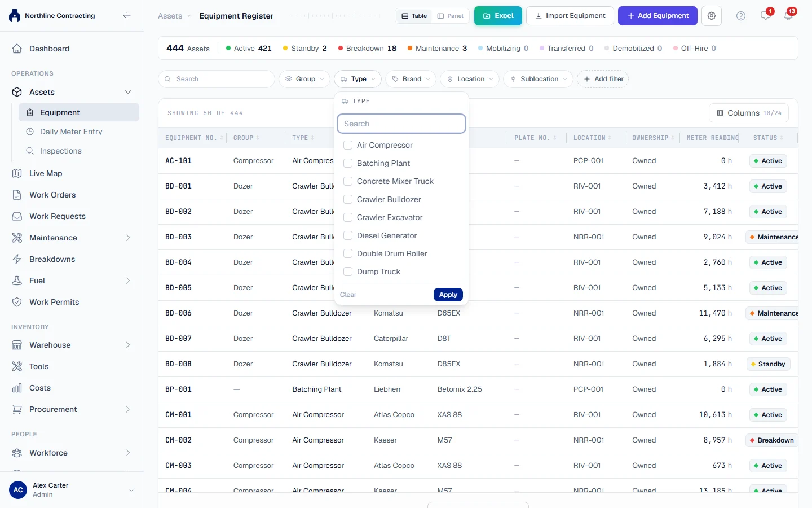Image resolution: width=812 pixels, height=508 pixels.
Task: Check the Crawler Excavator checkbox
Action: (x=348, y=217)
